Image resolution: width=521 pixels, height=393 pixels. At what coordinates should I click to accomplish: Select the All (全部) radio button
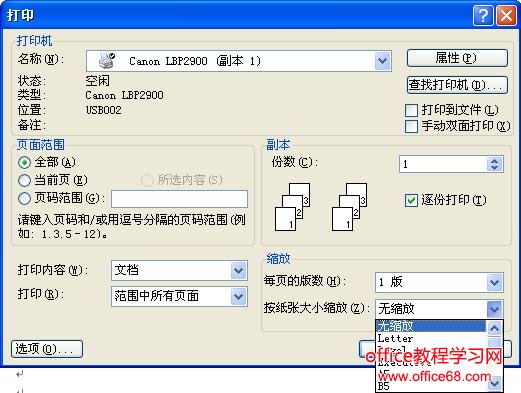(x=24, y=162)
